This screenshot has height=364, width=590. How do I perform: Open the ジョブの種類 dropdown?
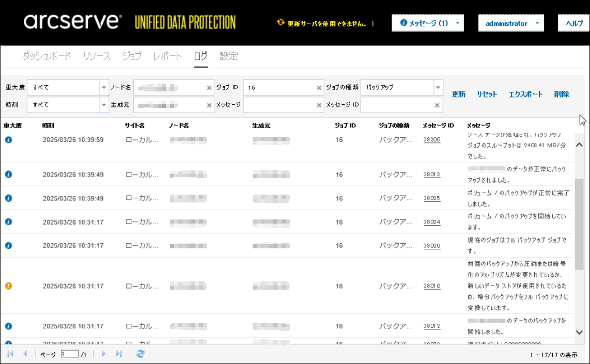click(438, 88)
